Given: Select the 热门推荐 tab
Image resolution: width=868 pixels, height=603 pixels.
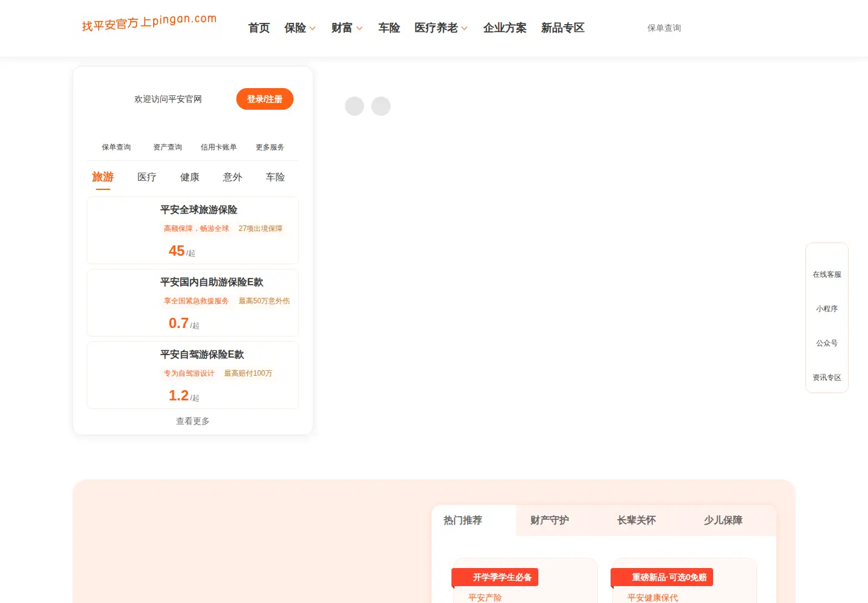Looking at the screenshot, I should [463, 520].
